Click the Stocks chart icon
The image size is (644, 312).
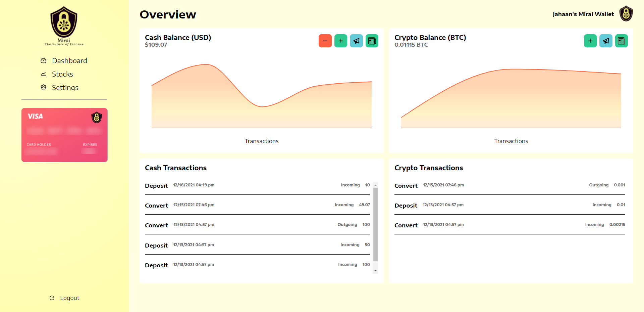pos(43,74)
